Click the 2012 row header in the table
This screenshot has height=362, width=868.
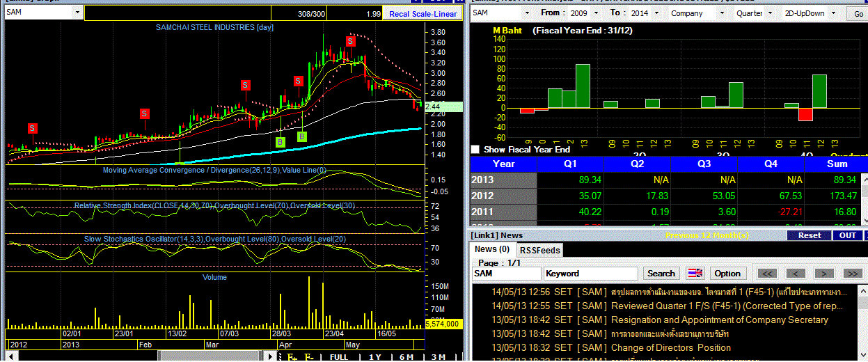point(504,196)
